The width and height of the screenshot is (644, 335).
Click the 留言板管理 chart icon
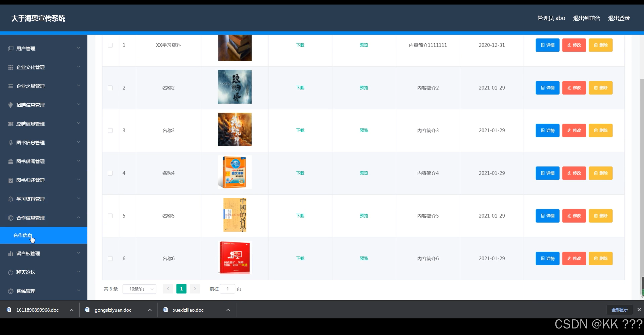pyautogui.click(x=11, y=254)
